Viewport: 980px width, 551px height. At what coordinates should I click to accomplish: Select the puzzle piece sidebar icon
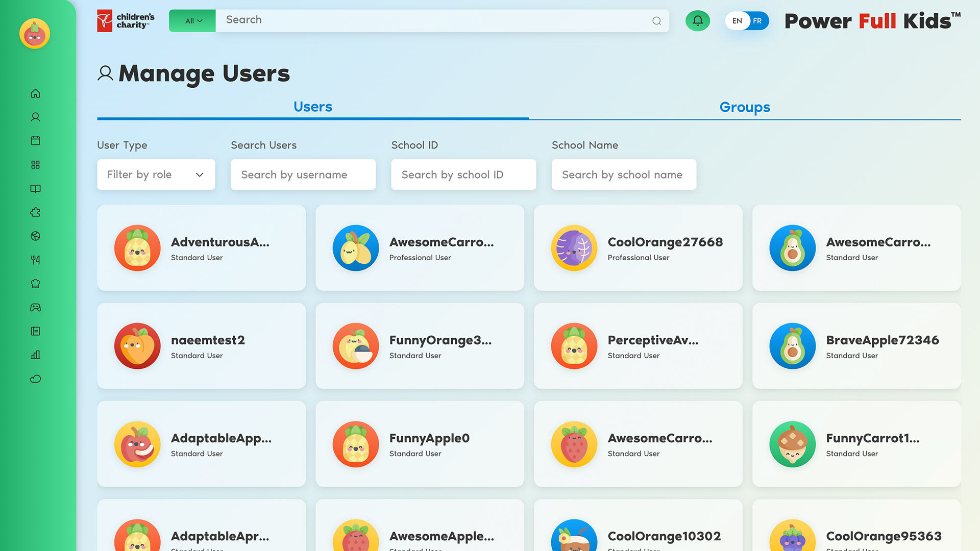(x=35, y=212)
